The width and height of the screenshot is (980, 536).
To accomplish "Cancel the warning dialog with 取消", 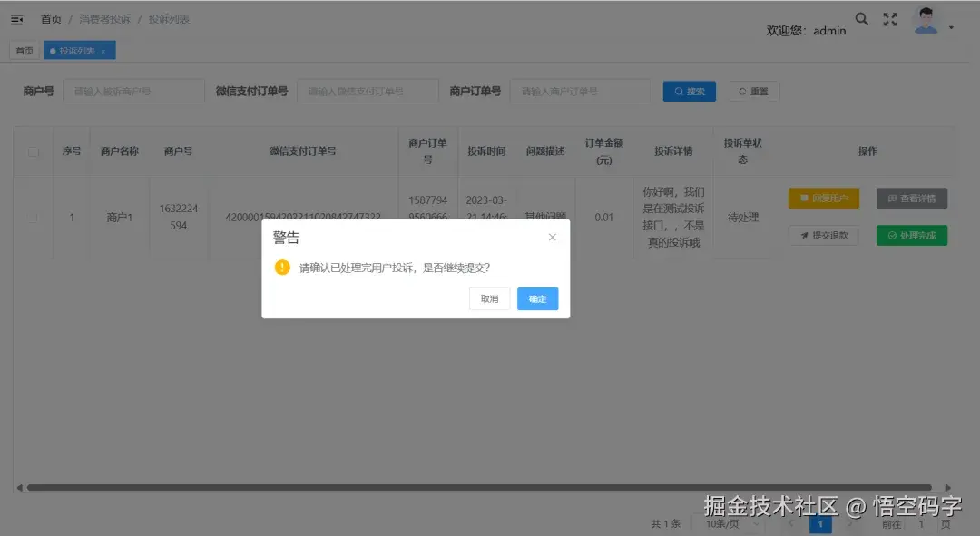I will coord(489,298).
